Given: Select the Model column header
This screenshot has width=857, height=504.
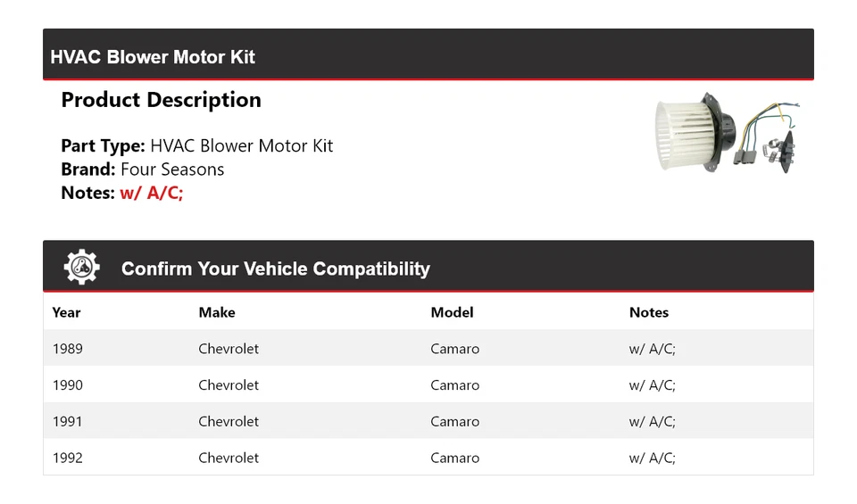Looking at the screenshot, I should click(452, 312).
